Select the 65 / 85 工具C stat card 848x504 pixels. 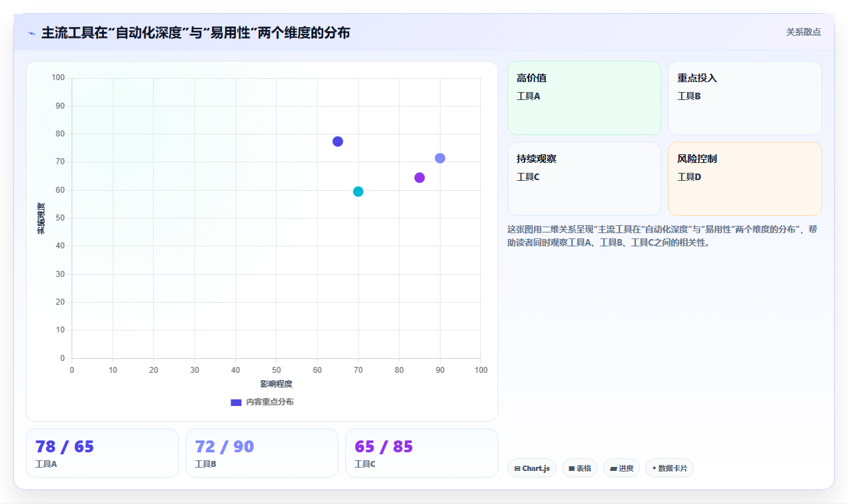click(x=421, y=453)
